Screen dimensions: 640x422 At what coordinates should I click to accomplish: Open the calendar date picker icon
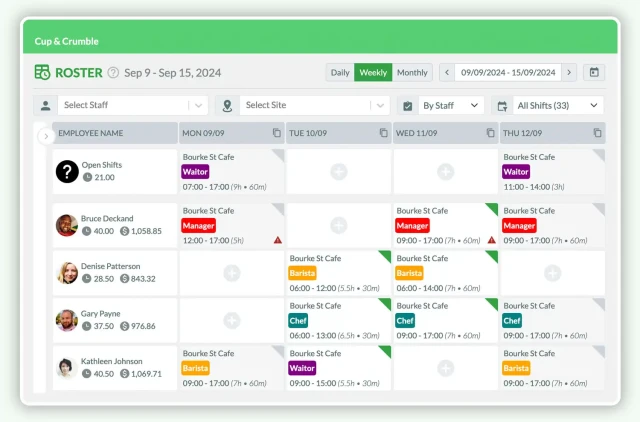(x=594, y=73)
